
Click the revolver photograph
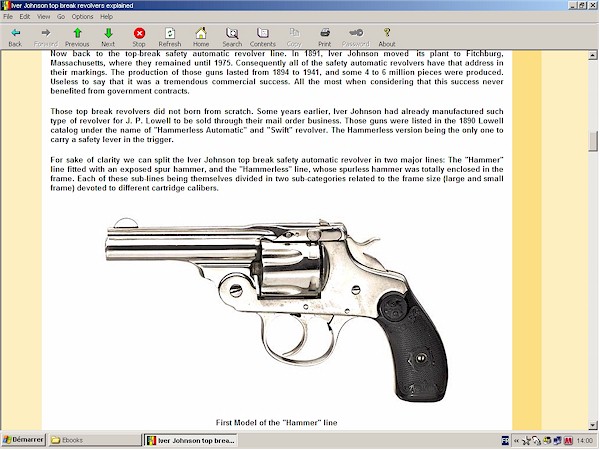click(x=277, y=309)
